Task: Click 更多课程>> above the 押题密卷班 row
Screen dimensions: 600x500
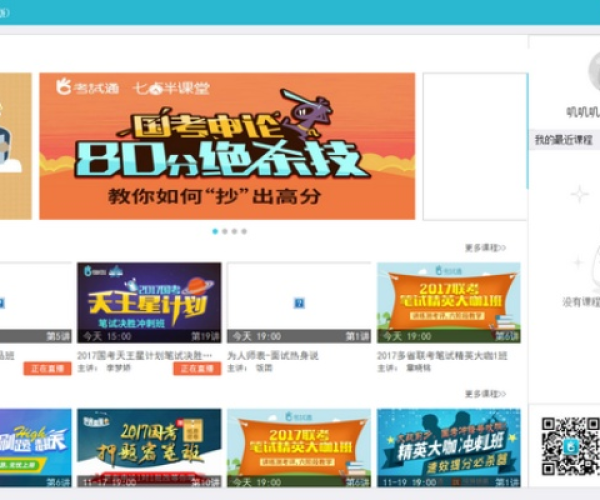Action: click(x=485, y=394)
